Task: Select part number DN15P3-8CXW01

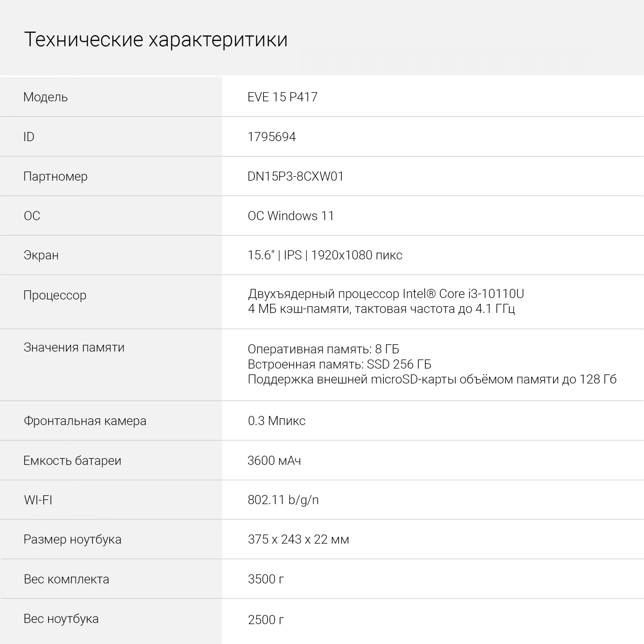Action: click(x=295, y=176)
